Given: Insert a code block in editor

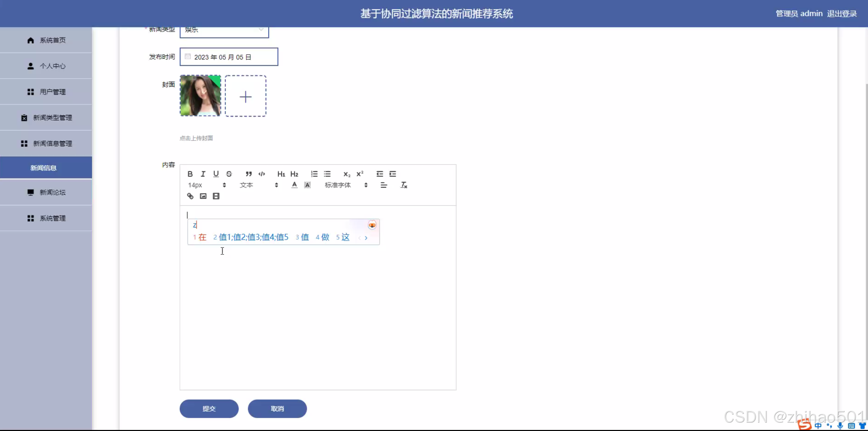Looking at the screenshot, I should coord(262,174).
